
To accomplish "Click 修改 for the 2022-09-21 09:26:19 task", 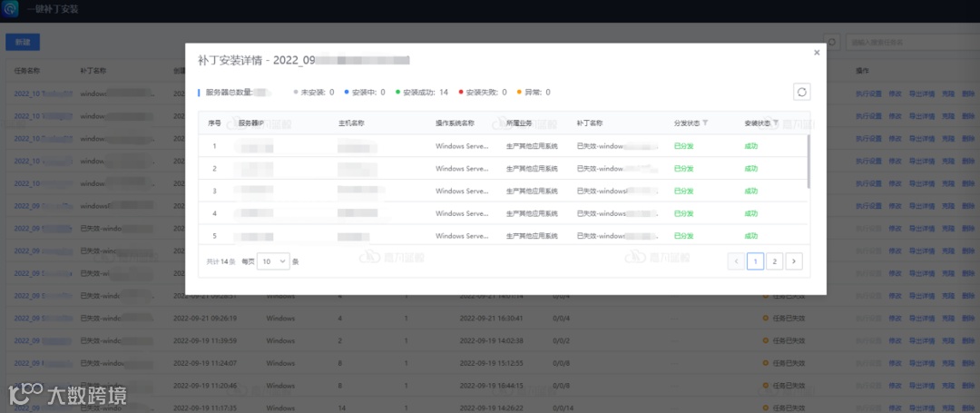I will tap(895, 318).
